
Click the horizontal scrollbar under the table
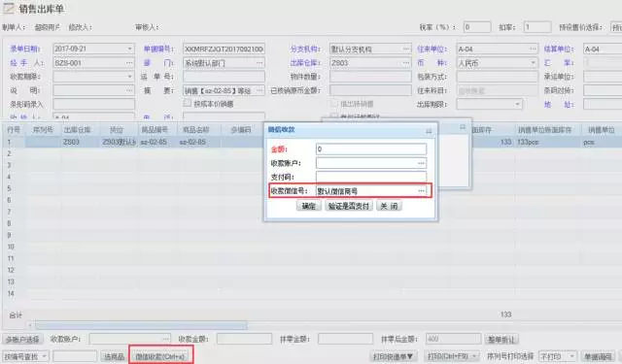click(141, 325)
